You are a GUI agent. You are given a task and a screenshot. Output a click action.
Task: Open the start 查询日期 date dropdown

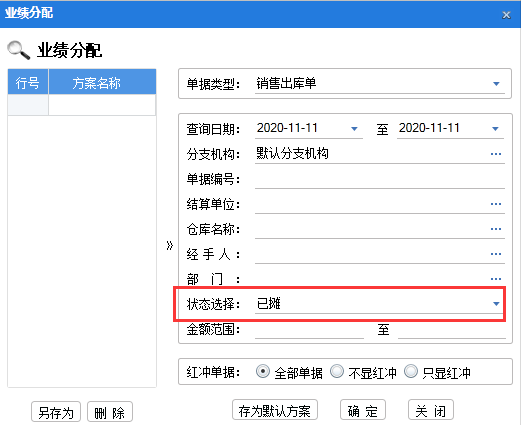[354, 129]
